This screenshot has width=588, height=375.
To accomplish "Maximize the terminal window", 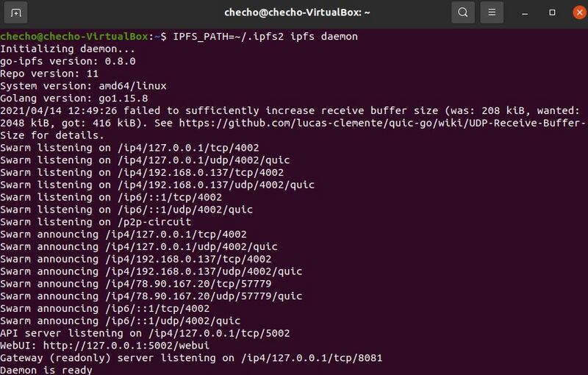I will click(x=552, y=12).
